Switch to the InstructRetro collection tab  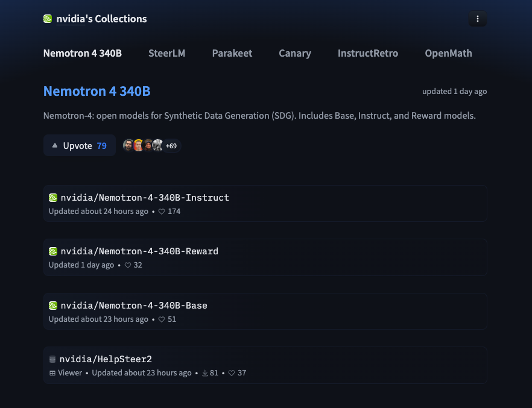368,53
